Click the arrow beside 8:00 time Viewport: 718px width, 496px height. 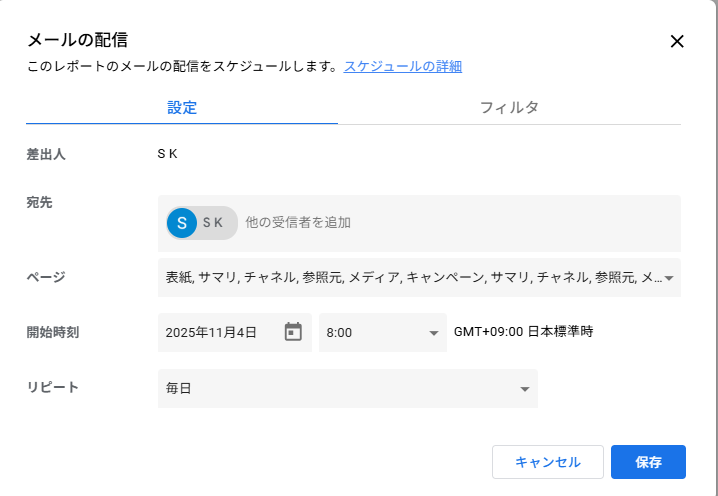click(434, 333)
